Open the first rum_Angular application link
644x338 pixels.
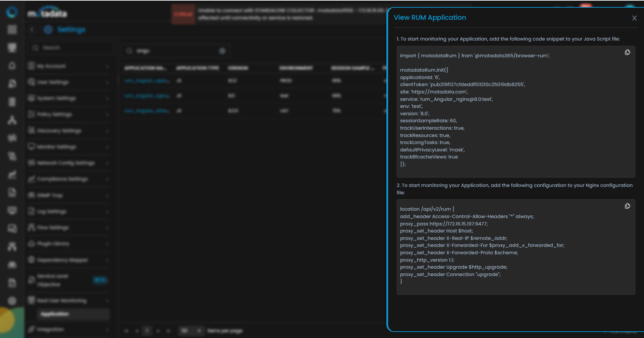tap(147, 81)
